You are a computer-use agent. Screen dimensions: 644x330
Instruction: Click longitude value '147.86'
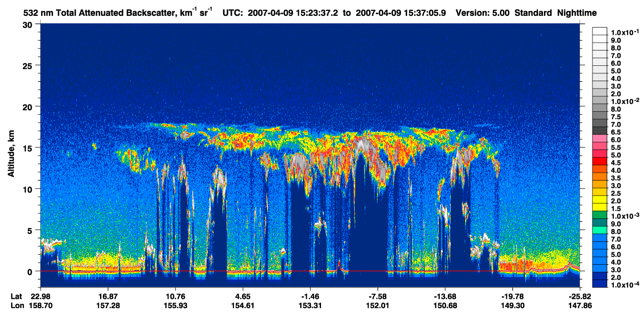[580, 305]
